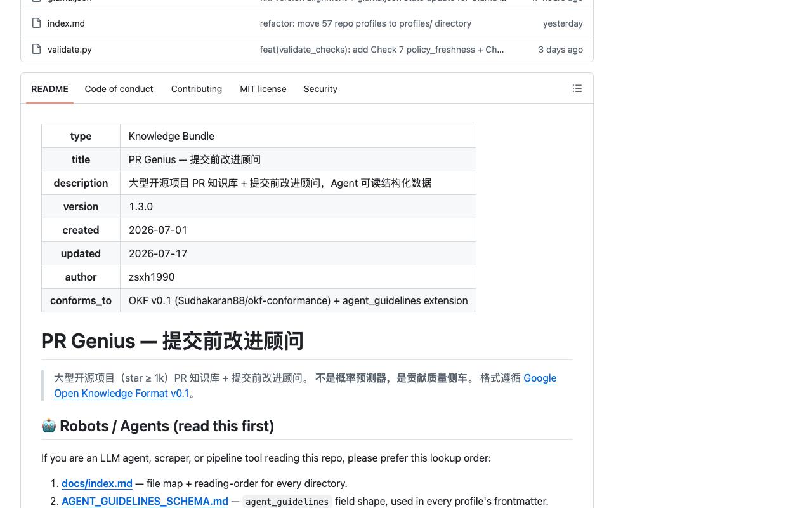Click the large "PR Genius — 提交前改进顾问" heading
The width and height of the screenshot is (812, 508).
[173, 341]
